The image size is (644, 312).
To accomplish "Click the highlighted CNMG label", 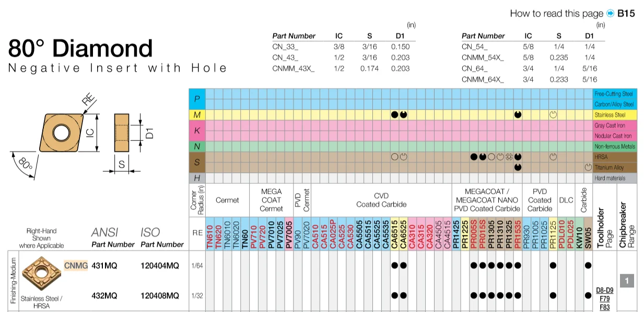I will [76, 265].
